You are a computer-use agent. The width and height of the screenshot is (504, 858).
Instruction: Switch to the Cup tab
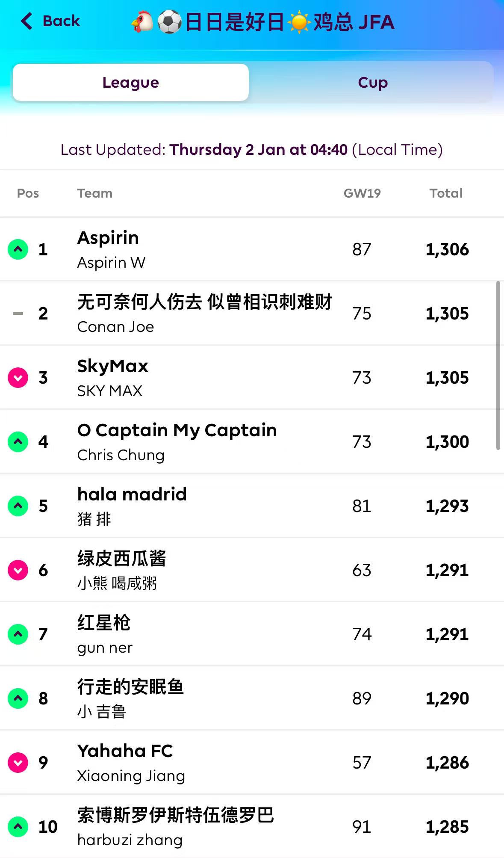(x=373, y=83)
